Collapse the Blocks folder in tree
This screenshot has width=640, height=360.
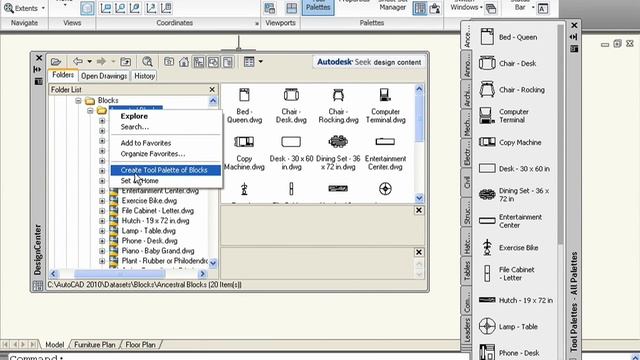(78, 100)
